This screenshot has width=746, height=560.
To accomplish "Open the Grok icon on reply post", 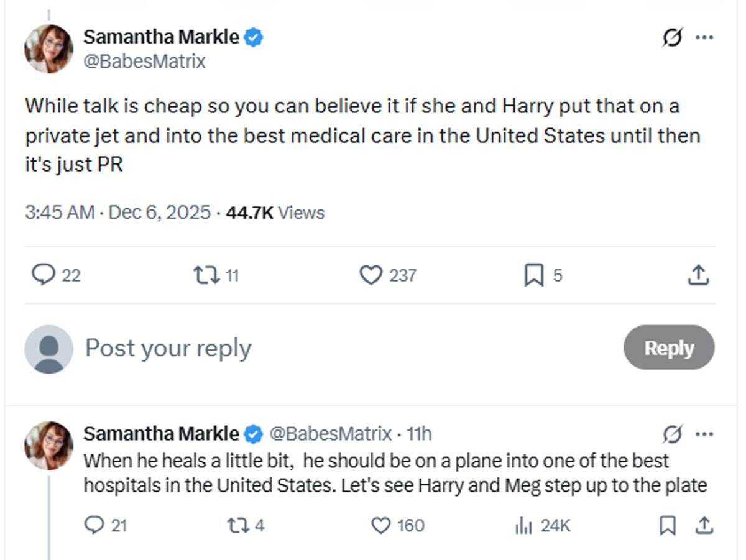I will coord(673,434).
